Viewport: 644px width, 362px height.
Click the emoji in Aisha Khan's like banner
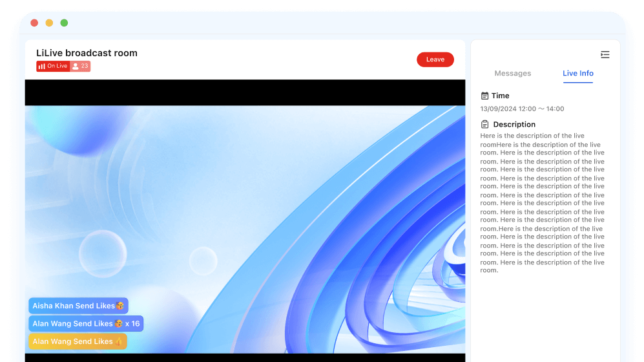pyautogui.click(x=120, y=306)
